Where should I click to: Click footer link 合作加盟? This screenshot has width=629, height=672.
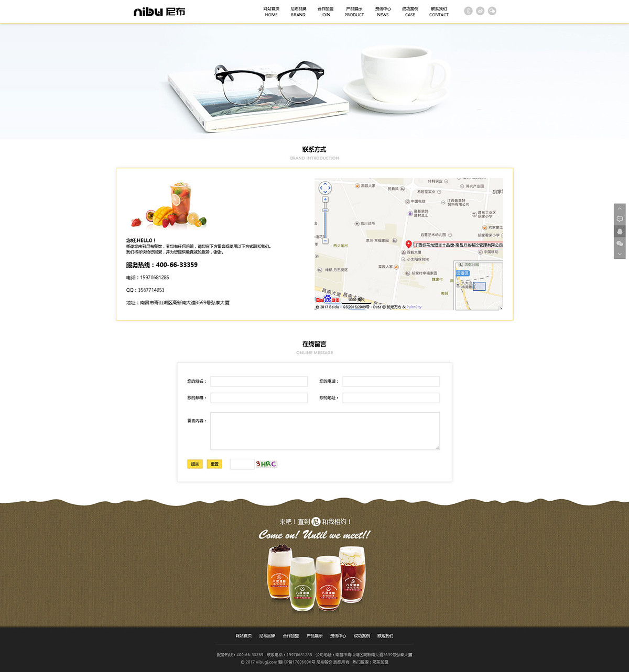(291, 636)
